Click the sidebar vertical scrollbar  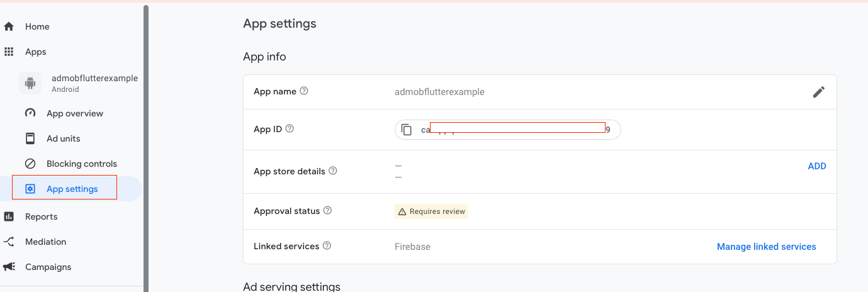point(146,126)
